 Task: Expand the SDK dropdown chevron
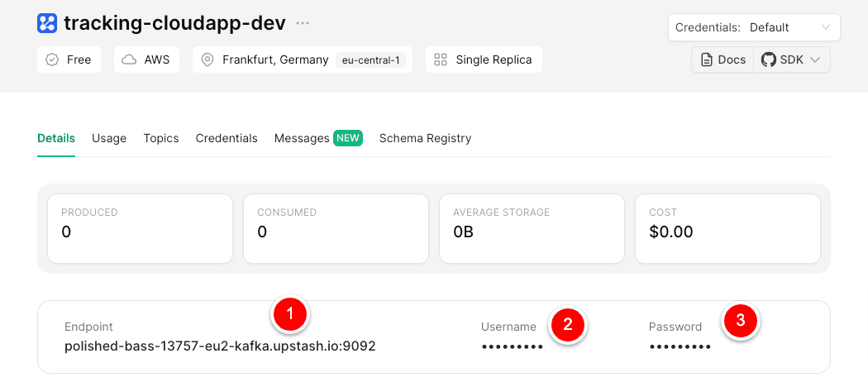coord(814,60)
